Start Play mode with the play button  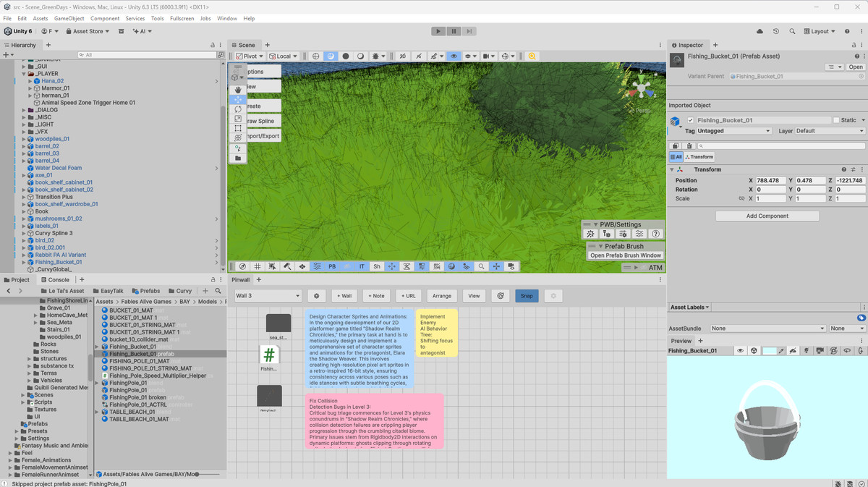coord(438,31)
